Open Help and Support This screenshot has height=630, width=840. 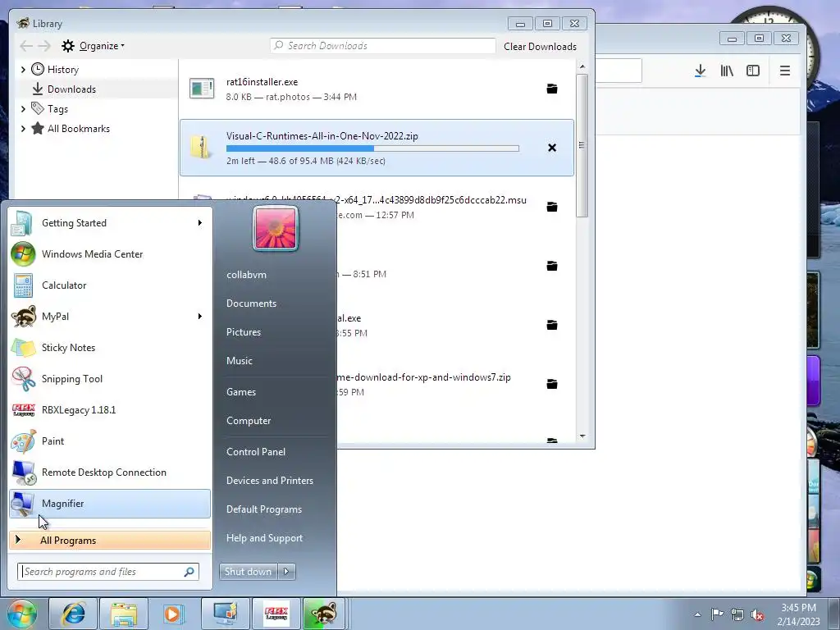pyautogui.click(x=264, y=538)
